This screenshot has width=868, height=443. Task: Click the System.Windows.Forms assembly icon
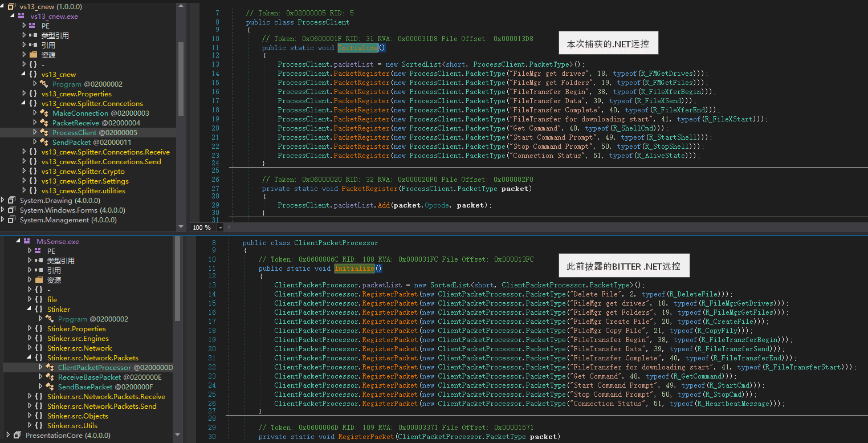coord(11,210)
